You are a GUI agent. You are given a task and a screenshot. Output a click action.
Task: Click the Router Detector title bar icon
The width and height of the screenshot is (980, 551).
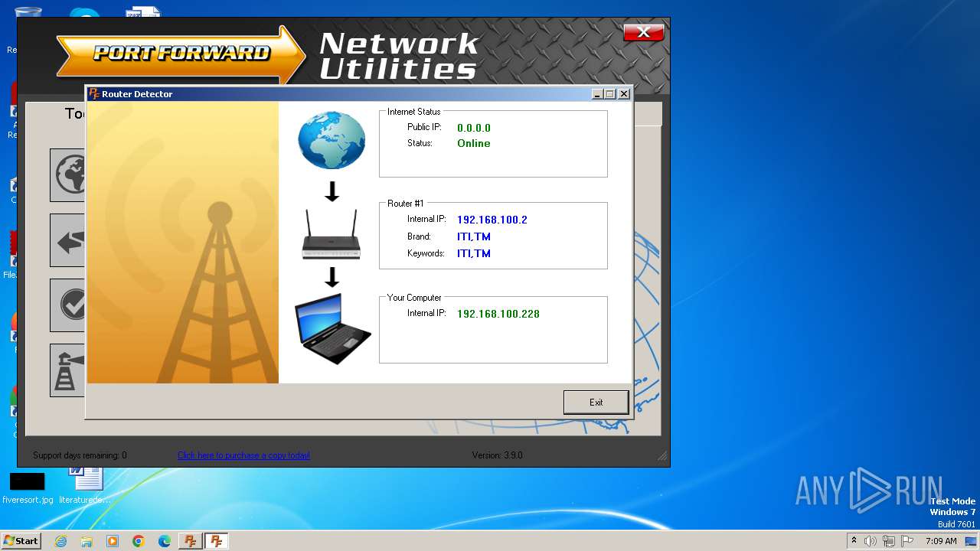point(94,93)
